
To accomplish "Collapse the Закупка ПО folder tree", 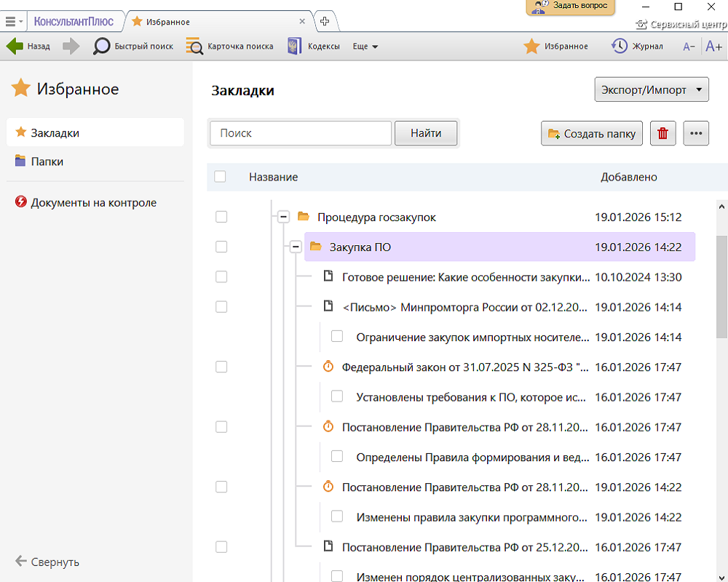I will click(x=295, y=247).
